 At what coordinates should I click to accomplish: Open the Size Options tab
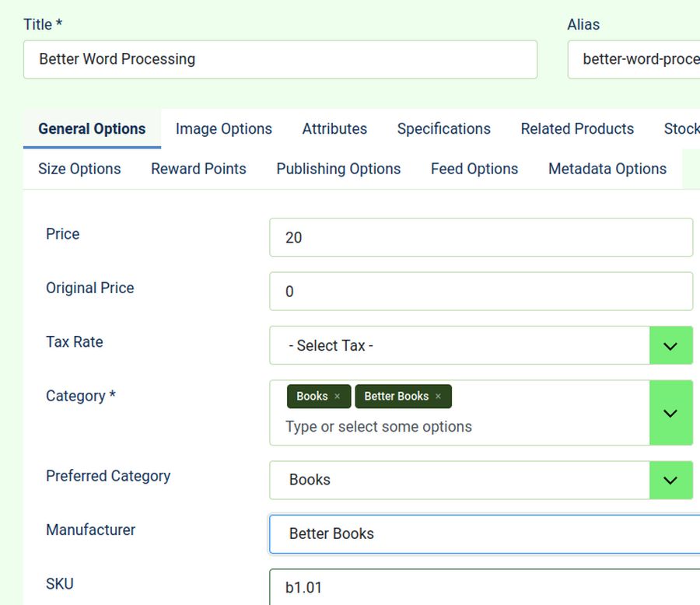click(79, 169)
